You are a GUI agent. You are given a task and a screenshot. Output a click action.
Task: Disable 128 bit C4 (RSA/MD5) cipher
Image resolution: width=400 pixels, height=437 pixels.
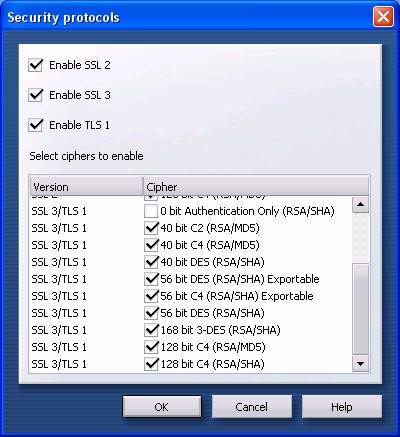(x=151, y=347)
